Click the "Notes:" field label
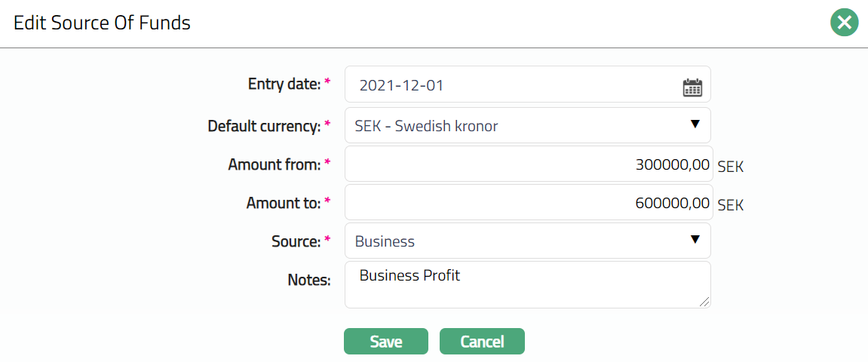The width and height of the screenshot is (868, 362). click(x=309, y=281)
